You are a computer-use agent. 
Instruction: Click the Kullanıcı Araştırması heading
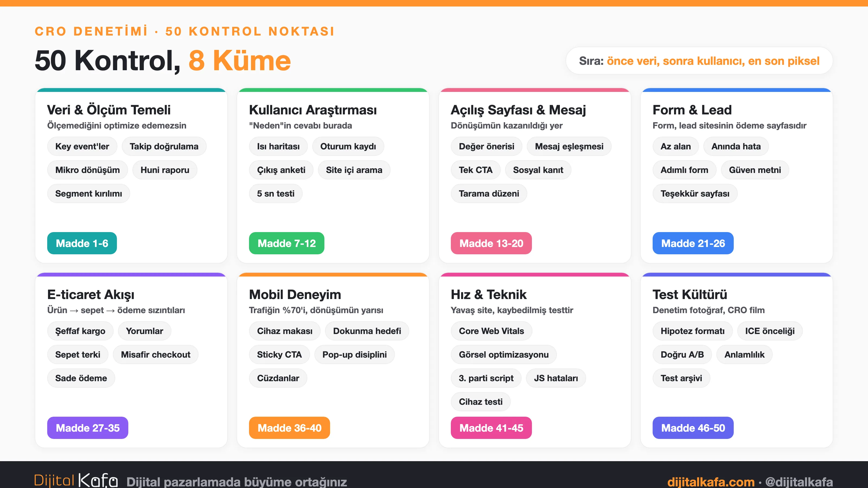(x=313, y=110)
